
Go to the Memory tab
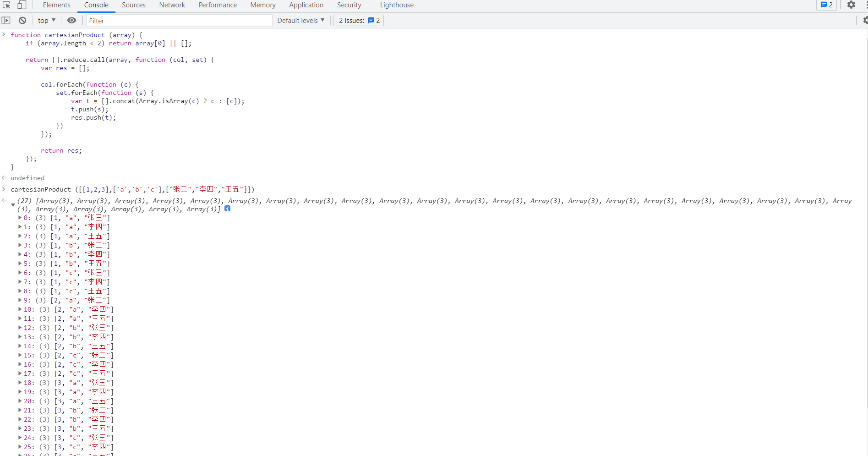(263, 5)
